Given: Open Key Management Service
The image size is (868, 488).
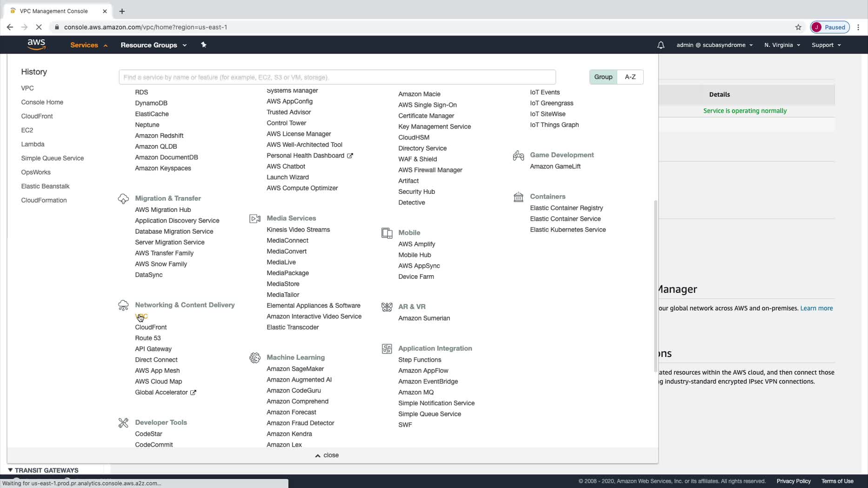Looking at the screenshot, I should click(x=434, y=126).
